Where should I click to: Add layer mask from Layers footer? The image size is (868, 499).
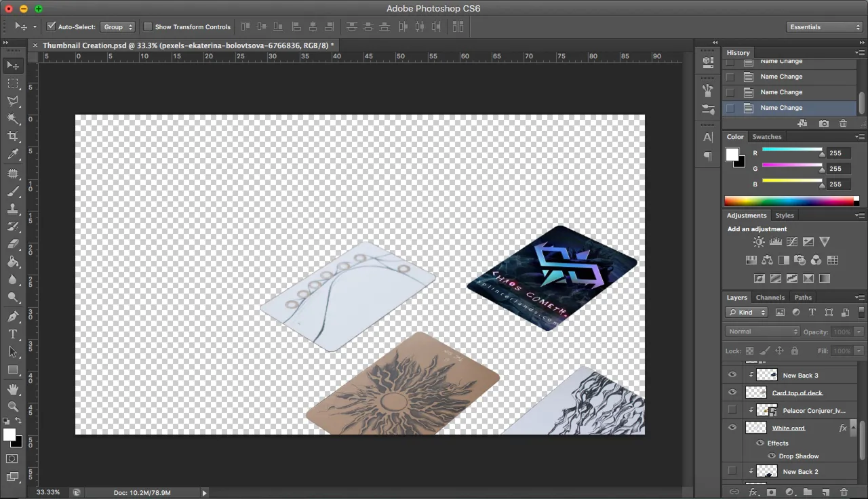pos(770,492)
